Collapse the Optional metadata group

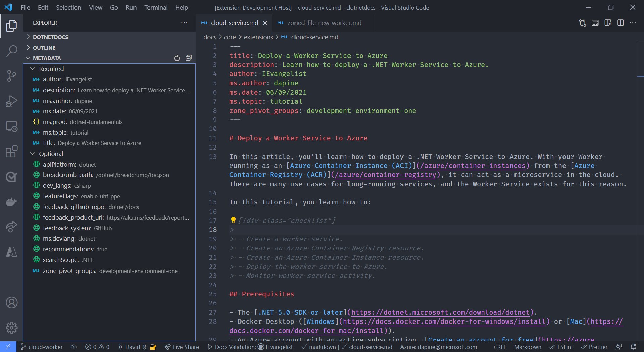point(109,154)
